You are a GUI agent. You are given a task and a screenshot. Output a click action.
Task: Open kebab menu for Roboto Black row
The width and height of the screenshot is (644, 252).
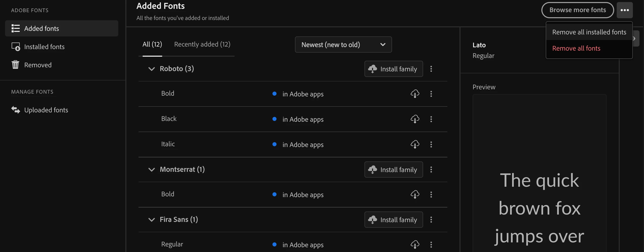click(431, 119)
